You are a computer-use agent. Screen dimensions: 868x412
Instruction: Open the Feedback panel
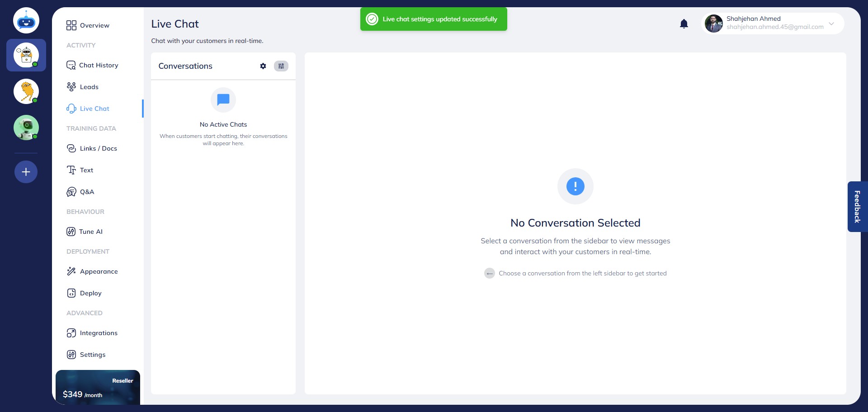point(857,207)
